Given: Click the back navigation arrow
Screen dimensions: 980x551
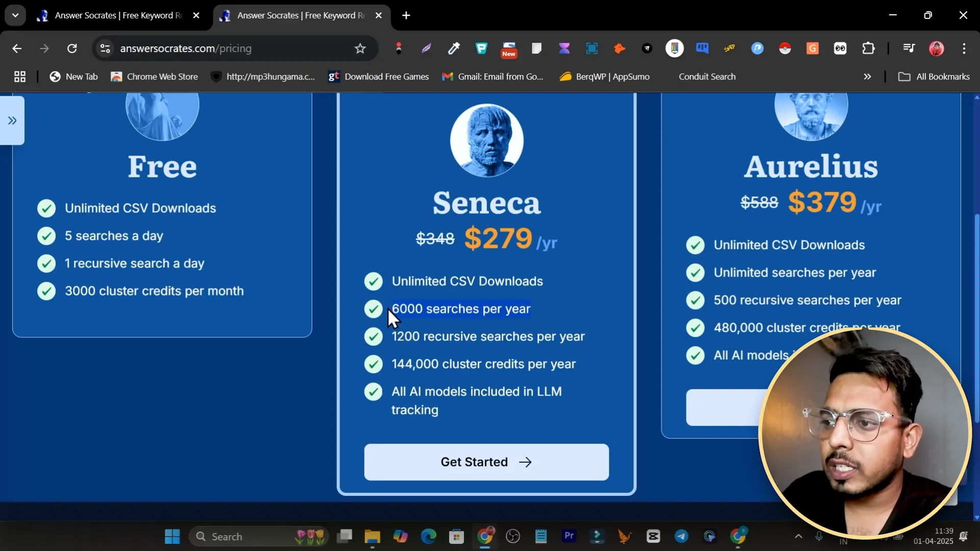Looking at the screenshot, I should 17,48.
